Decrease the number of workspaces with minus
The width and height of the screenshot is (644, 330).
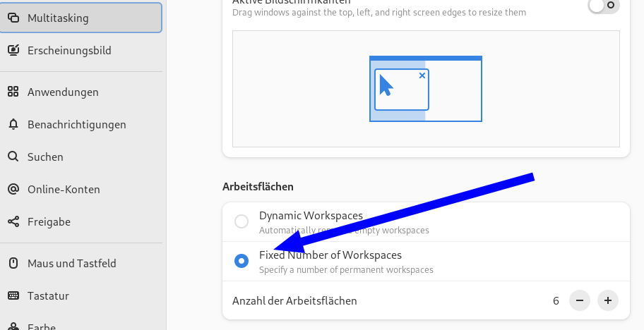(x=579, y=300)
